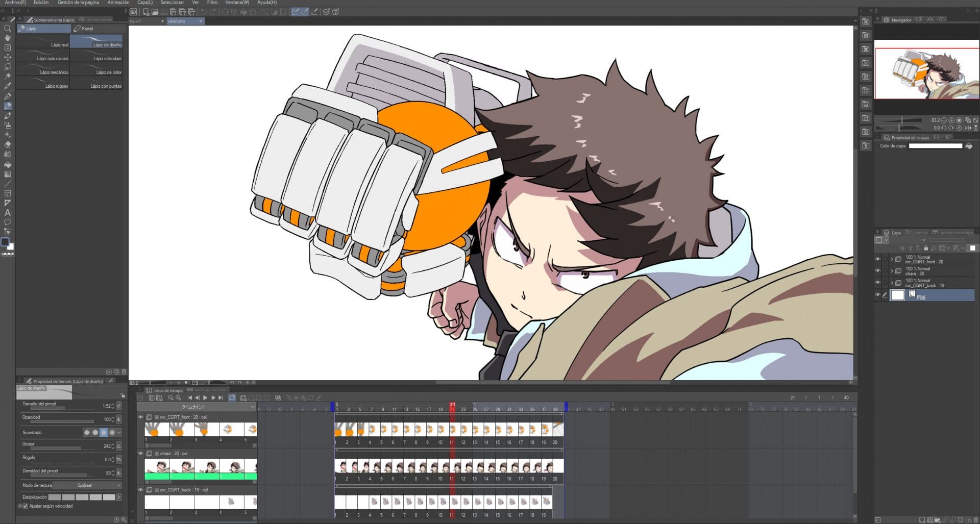
Task: Click the Navigator zoom slider
Action: coord(899,120)
